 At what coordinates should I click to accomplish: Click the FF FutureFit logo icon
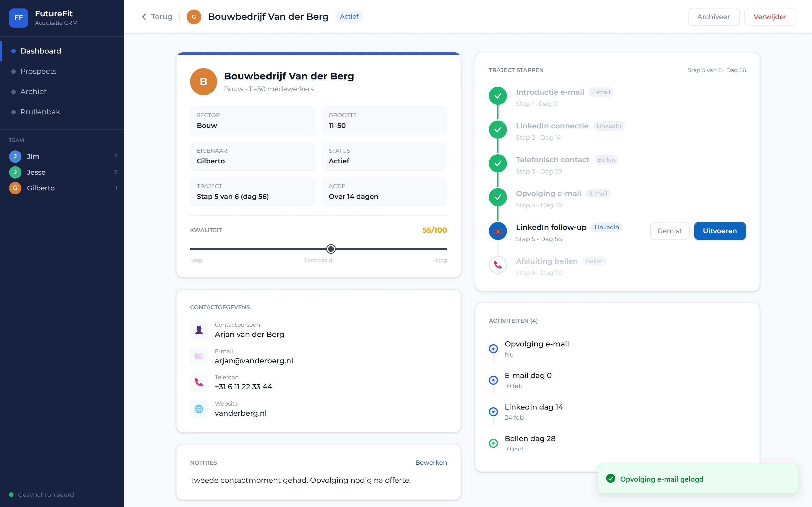click(x=18, y=18)
